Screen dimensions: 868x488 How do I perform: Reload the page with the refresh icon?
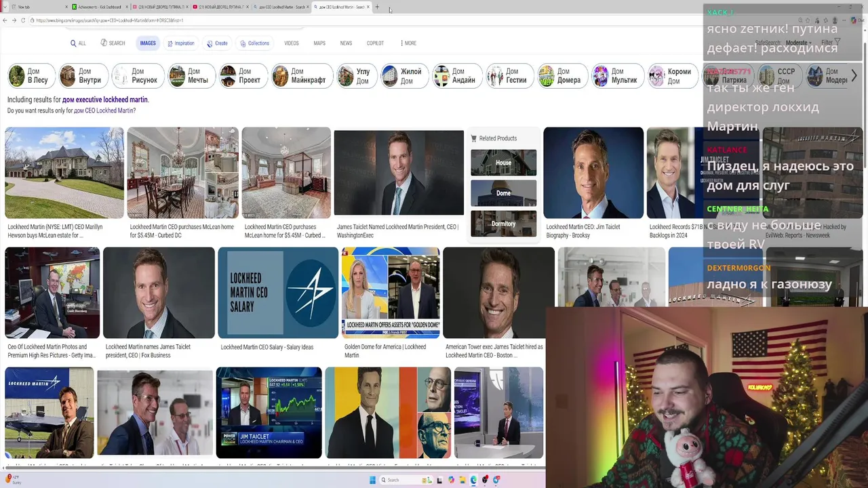pos(22,20)
